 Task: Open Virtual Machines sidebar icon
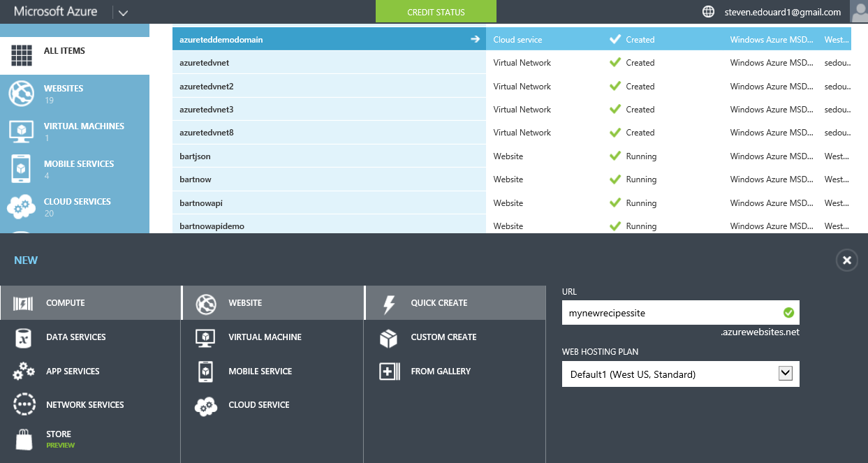22,131
